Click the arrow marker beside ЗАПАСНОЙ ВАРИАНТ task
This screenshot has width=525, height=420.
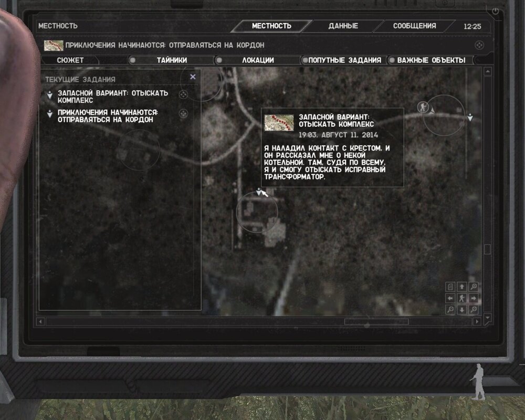click(x=49, y=95)
